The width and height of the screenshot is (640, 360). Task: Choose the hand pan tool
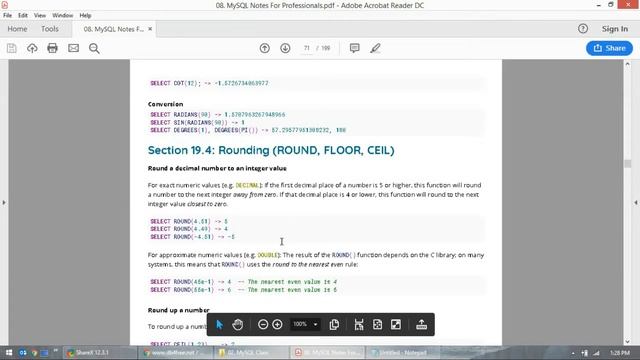(x=238, y=324)
